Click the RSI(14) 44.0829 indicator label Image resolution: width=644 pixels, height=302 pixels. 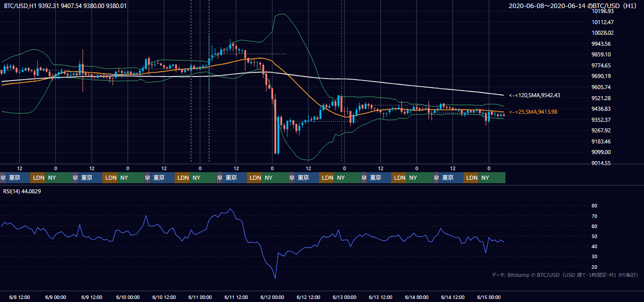coord(22,191)
